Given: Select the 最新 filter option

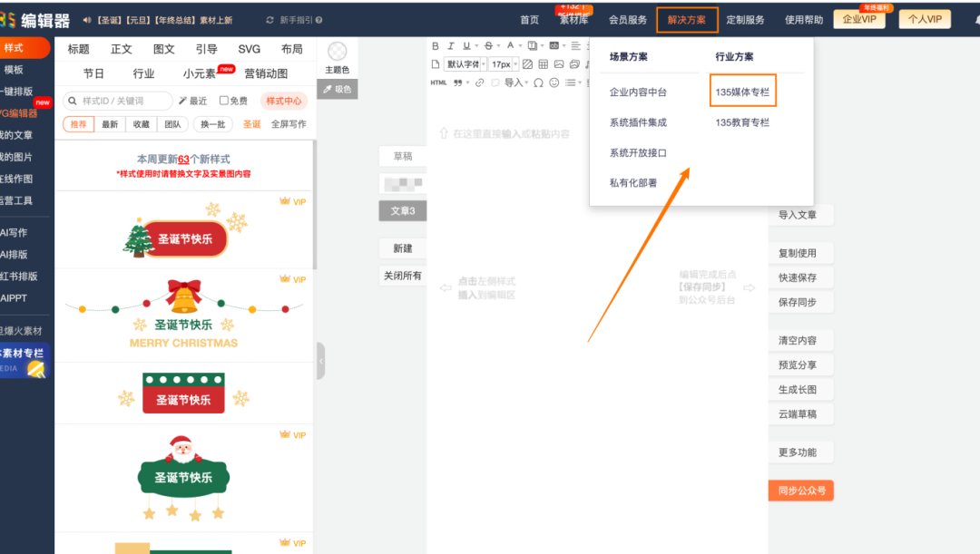Looking at the screenshot, I should click(x=110, y=124).
